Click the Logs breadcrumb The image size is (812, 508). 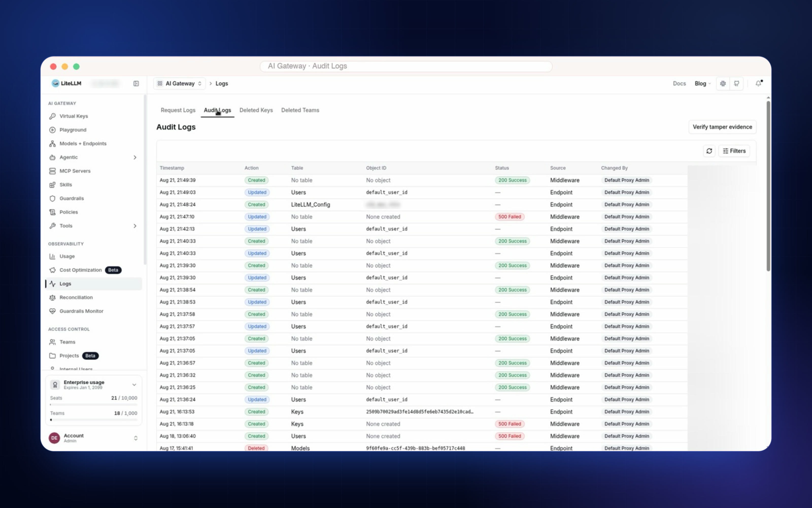click(222, 83)
